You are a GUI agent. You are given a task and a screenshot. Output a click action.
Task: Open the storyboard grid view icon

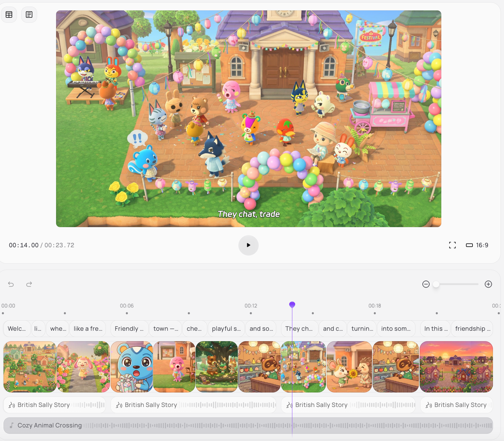pos(9,15)
